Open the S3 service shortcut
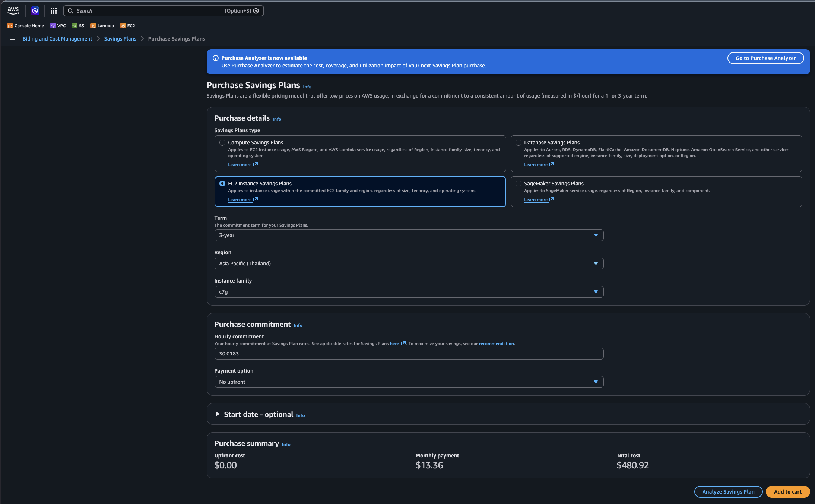 (x=78, y=26)
